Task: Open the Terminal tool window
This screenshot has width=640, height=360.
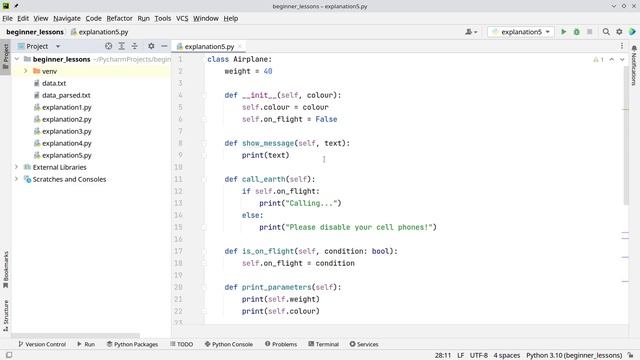Action: click(x=323, y=344)
